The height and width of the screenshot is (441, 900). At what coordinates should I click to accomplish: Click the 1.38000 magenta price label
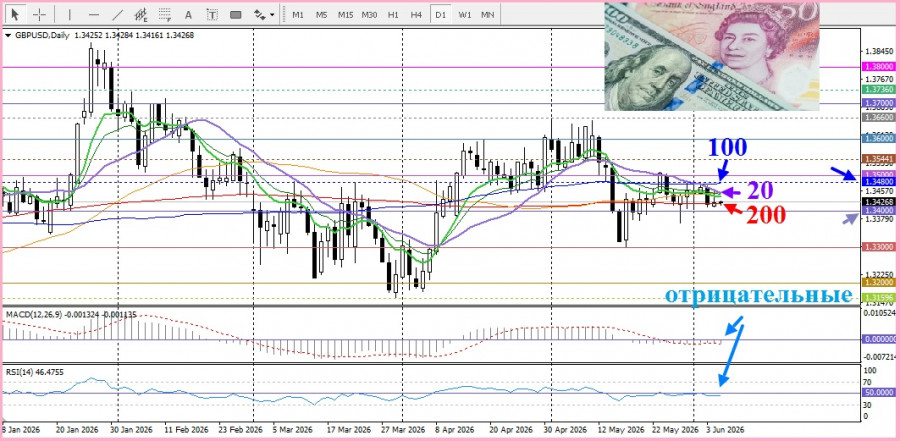pos(878,67)
